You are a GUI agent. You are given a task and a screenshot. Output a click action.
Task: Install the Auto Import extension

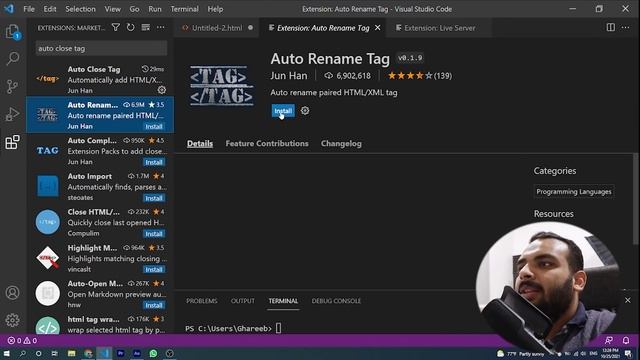(154, 198)
